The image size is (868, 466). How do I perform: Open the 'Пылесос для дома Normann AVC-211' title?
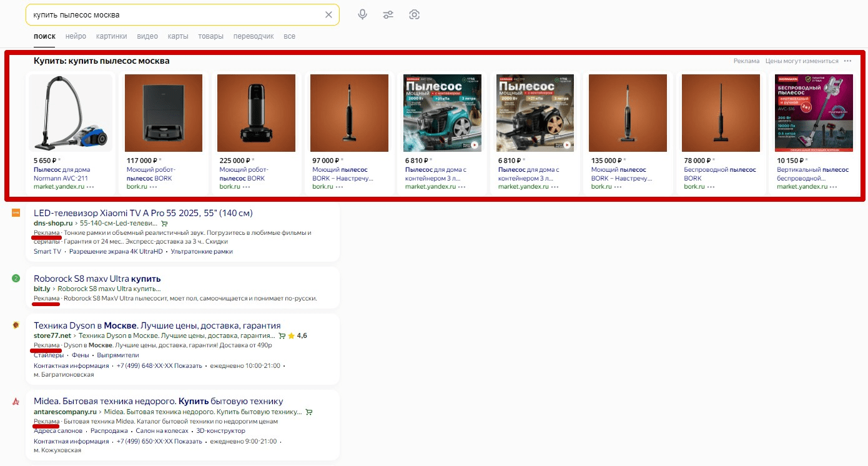click(x=62, y=174)
